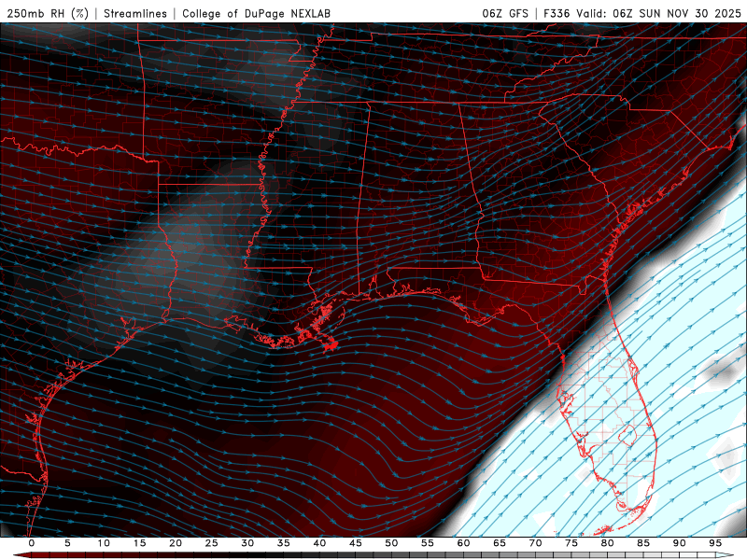Click the '80' scale label
747x560 pixels.
pyautogui.click(x=608, y=543)
